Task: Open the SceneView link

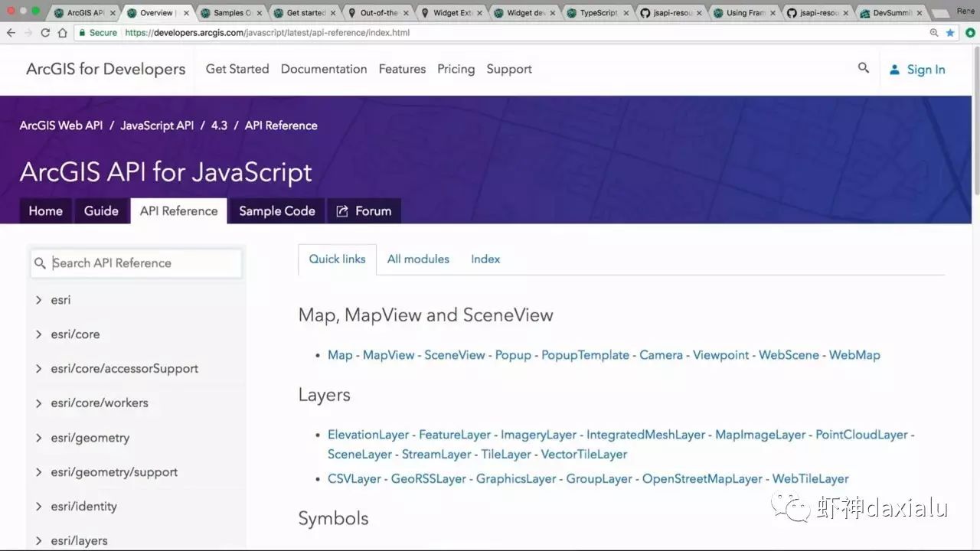Action: tap(455, 355)
